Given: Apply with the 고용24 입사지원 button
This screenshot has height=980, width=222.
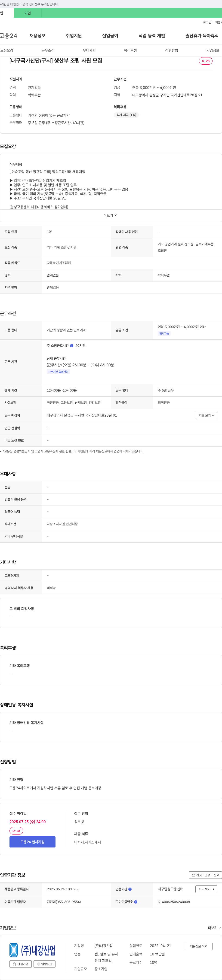Looking at the screenshot, I should point(32,842).
